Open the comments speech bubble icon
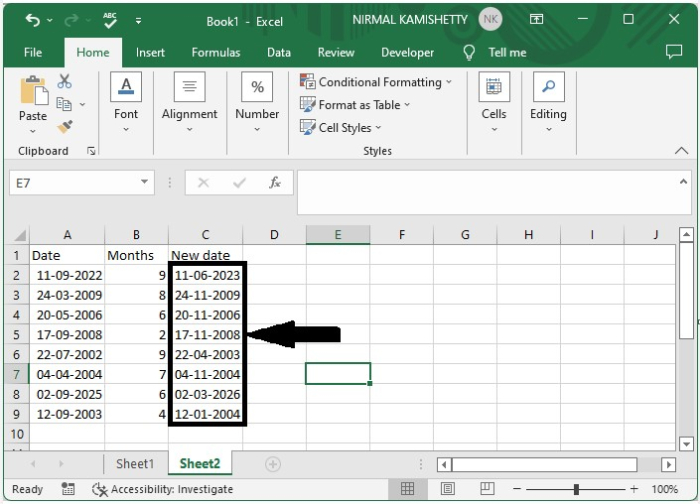Screen dimensions: 700x504 pos(674,52)
